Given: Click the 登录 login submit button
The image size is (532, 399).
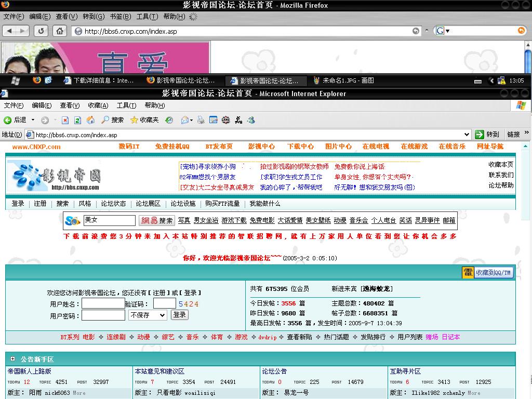Looking at the screenshot, I should [179, 315].
